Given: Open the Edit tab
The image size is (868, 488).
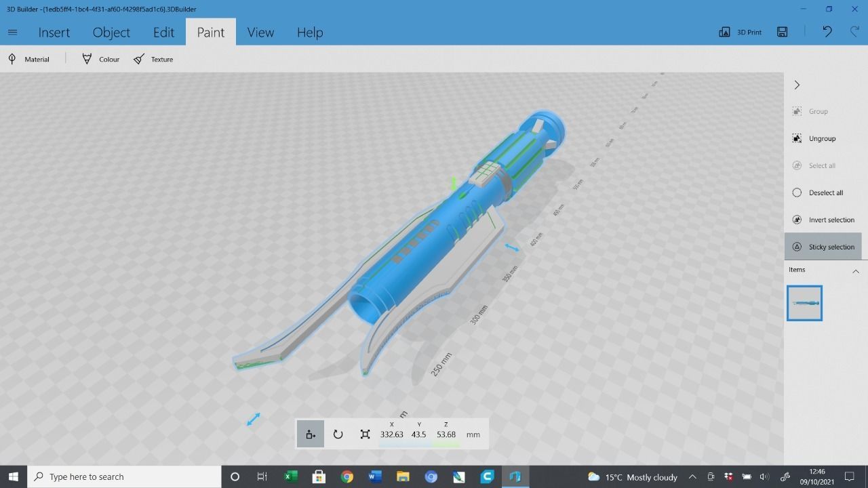Looking at the screenshot, I should [163, 32].
